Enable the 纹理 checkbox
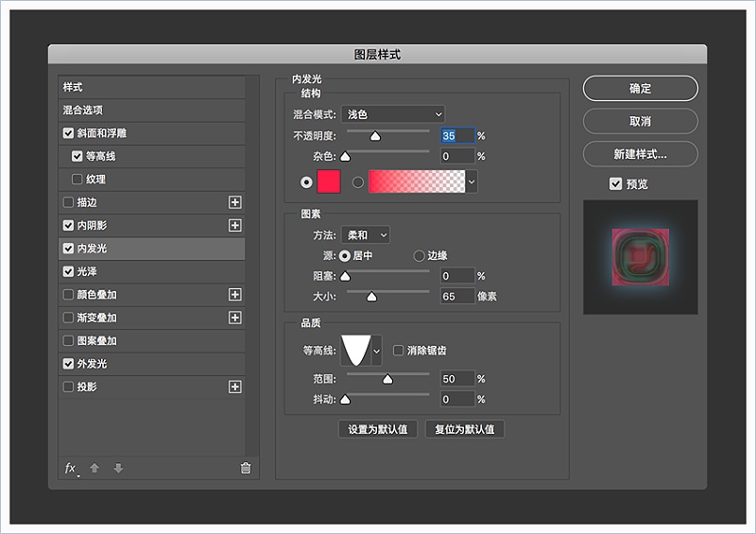756x534 pixels. click(x=77, y=180)
